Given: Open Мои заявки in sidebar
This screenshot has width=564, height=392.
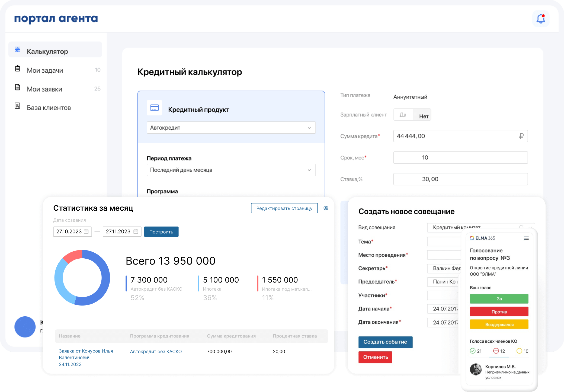Looking at the screenshot, I should coord(44,89).
